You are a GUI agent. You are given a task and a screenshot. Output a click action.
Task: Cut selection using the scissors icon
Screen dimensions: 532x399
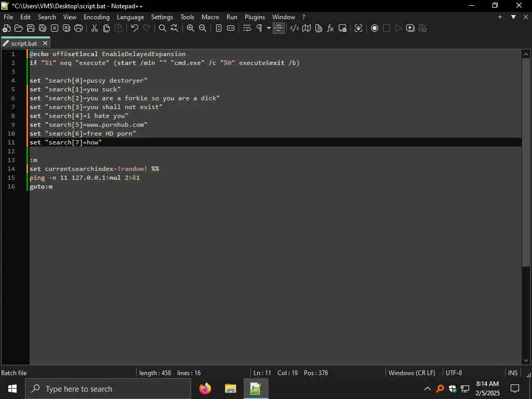[95, 28]
